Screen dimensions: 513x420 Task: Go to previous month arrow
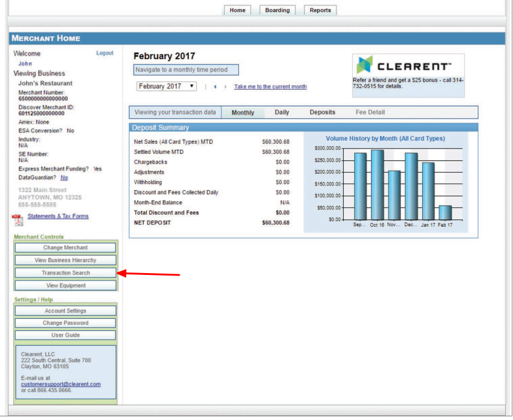pos(215,87)
